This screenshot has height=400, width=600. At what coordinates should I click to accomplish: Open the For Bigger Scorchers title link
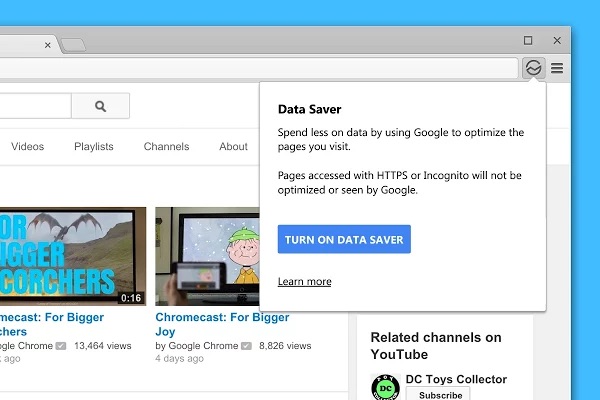(x=52, y=324)
